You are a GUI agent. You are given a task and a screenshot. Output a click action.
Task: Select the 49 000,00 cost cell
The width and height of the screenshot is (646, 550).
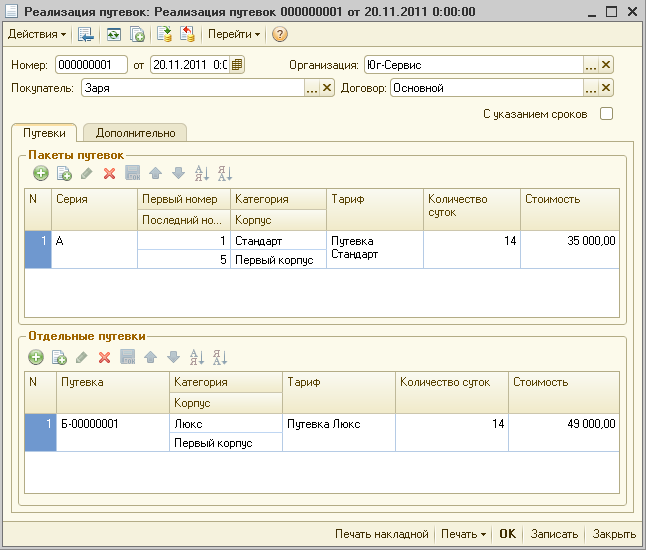(564, 433)
